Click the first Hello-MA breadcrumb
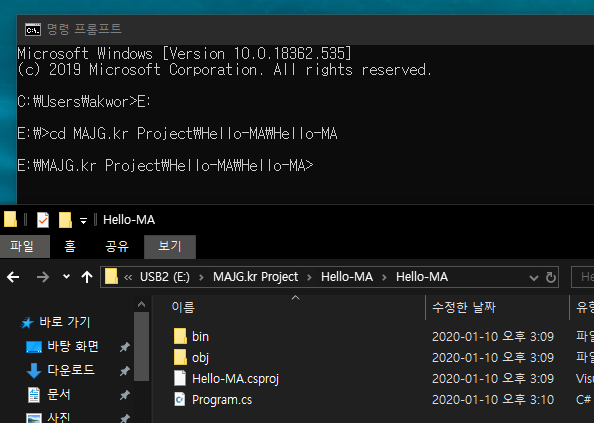This screenshot has height=423, width=594. pyautogui.click(x=347, y=277)
